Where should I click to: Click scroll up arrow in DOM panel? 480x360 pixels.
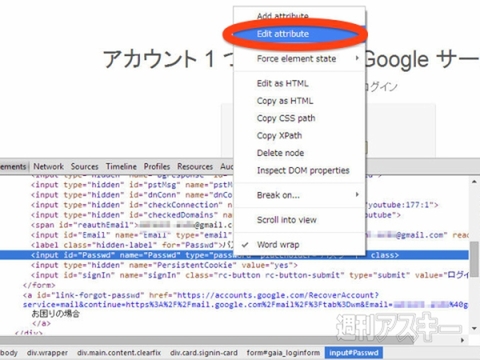click(474, 182)
